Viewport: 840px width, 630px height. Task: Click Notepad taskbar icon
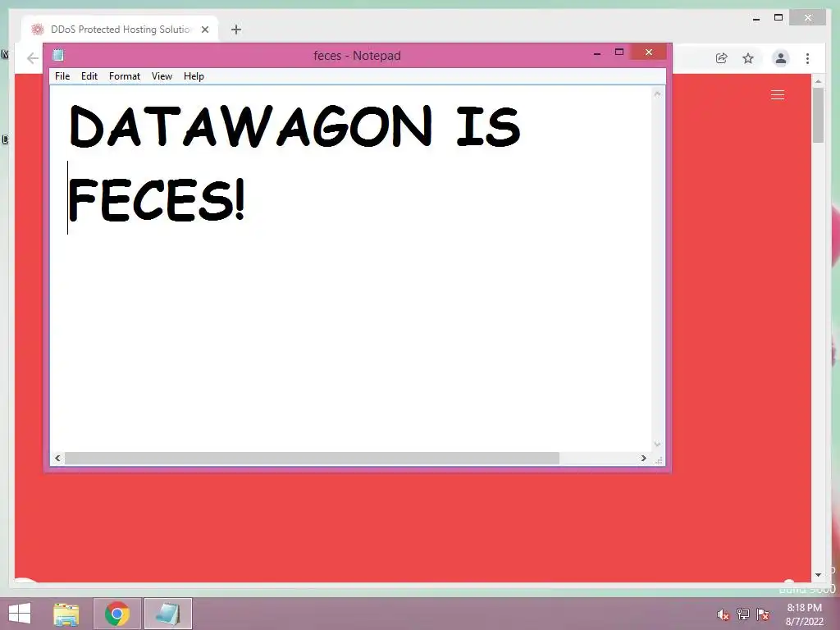pos(167,614)
